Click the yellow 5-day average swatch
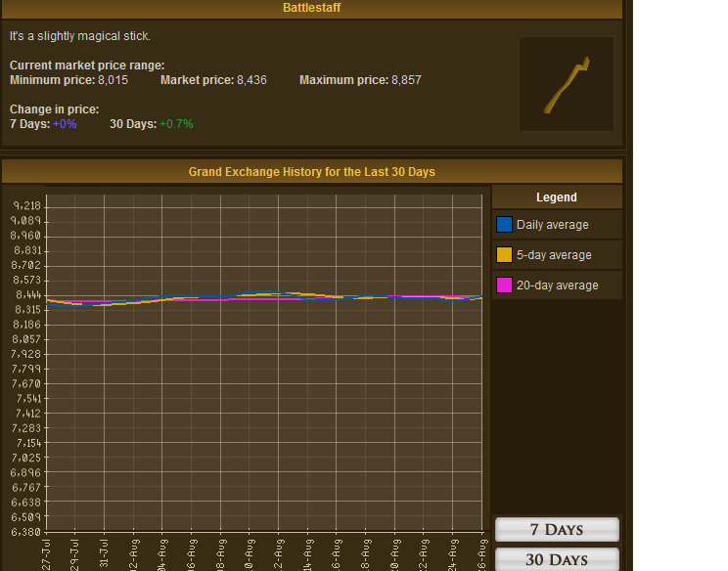The width and height of the screenshot is (728, 571). pos(504,254)
